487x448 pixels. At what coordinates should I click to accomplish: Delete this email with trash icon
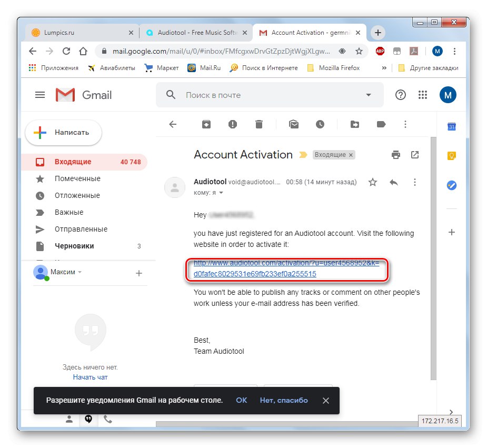(259, 124)
